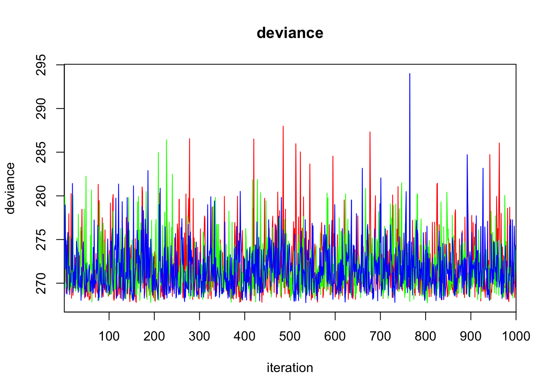The height and width of the screenshot is (392, 549).
Task: Pick the 500 iteration tick label
Action: (290, 336)
